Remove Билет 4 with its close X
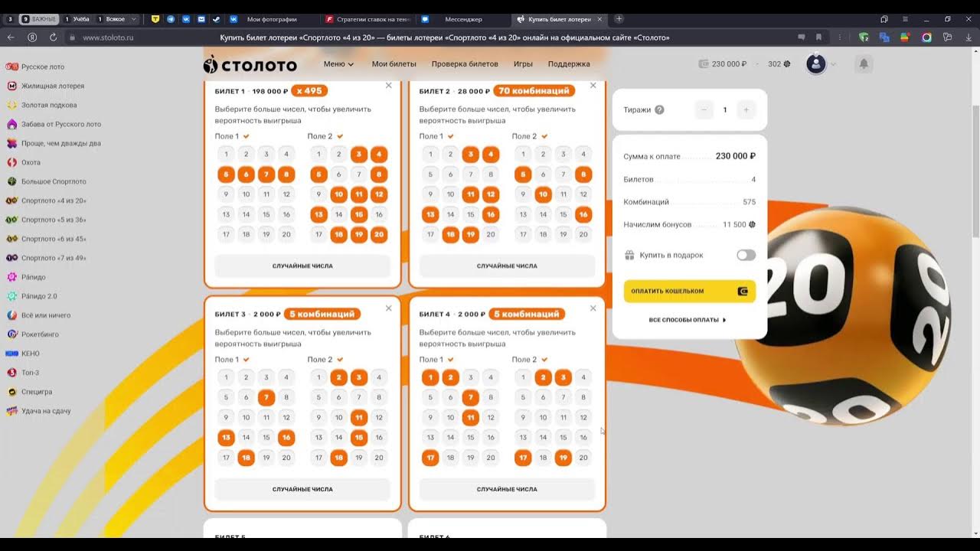Viewport: 980px width, 551px height. (593, 308)
